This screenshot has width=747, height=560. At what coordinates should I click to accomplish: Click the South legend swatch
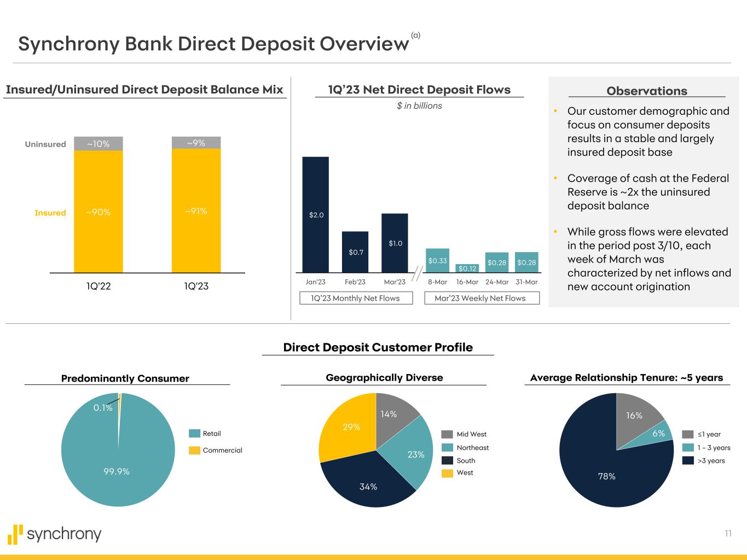coord(447,460)
